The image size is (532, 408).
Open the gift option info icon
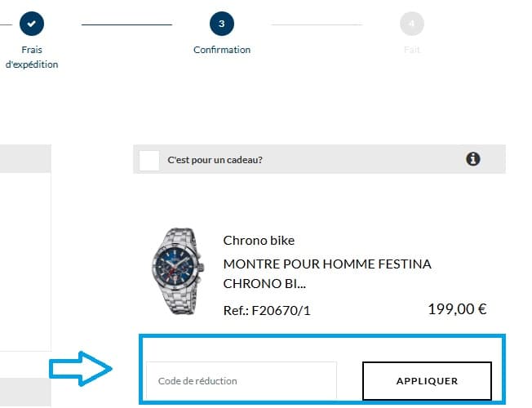click(473, 159)
